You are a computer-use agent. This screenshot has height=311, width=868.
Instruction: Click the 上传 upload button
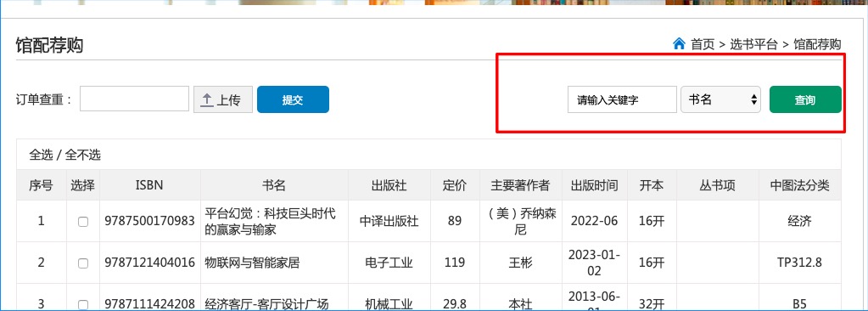223,99
